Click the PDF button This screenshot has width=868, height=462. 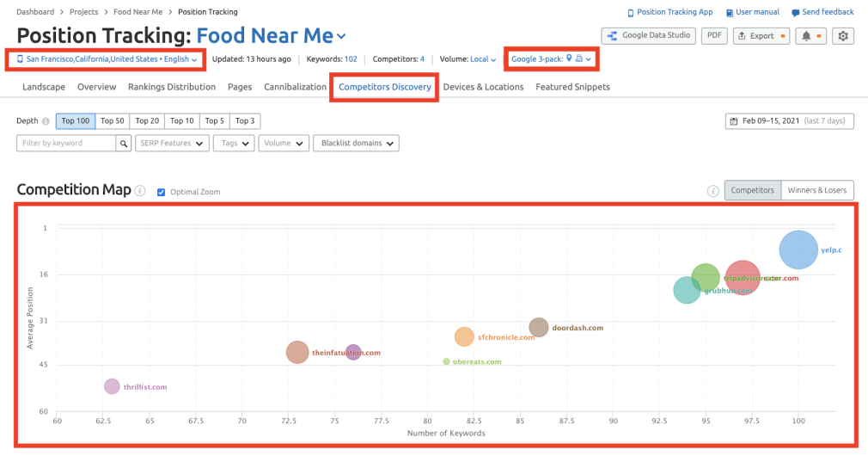pyautogui.click(x=714, y=36)
